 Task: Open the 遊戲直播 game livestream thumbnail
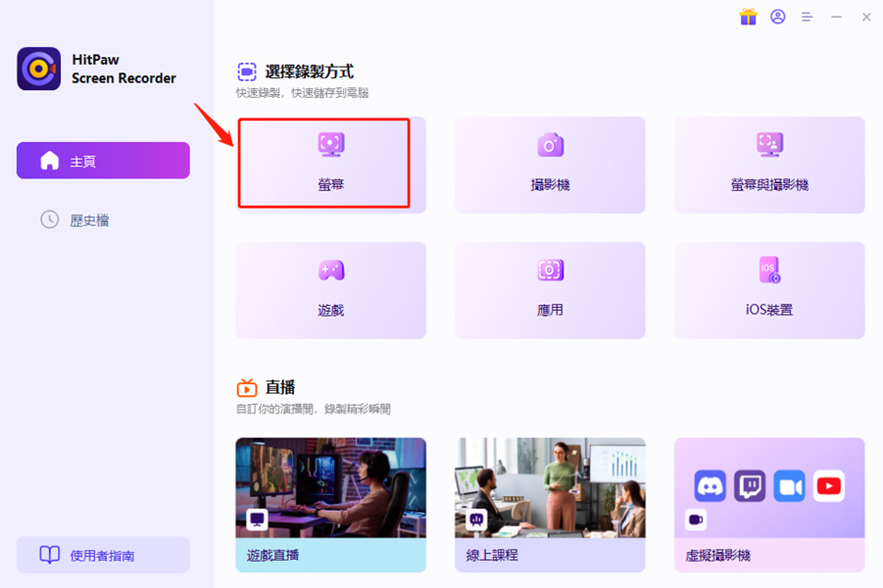[331, 487]
